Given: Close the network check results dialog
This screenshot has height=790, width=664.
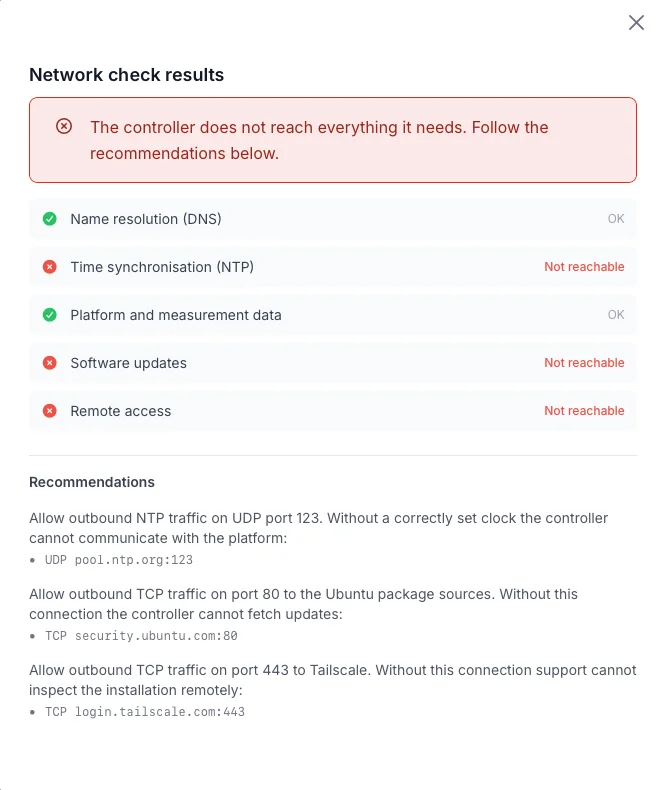Looking at the screenshot, I should (636, 23).
